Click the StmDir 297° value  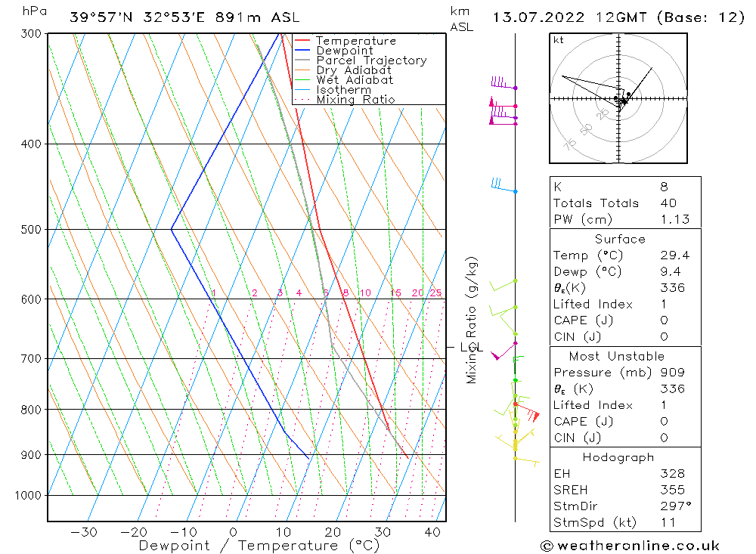[676, 506]
